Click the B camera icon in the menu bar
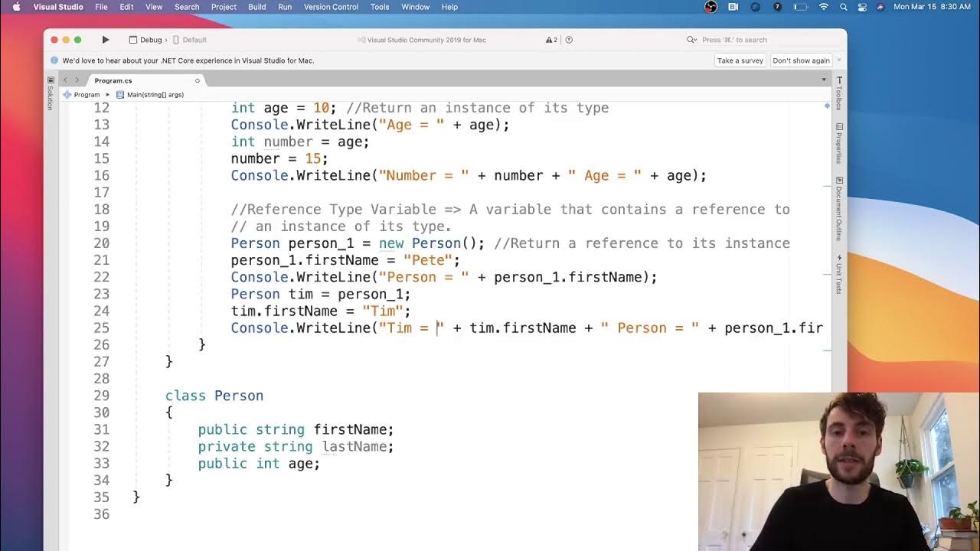This screenshot has height=551, width=980. [x=733, y=7]
